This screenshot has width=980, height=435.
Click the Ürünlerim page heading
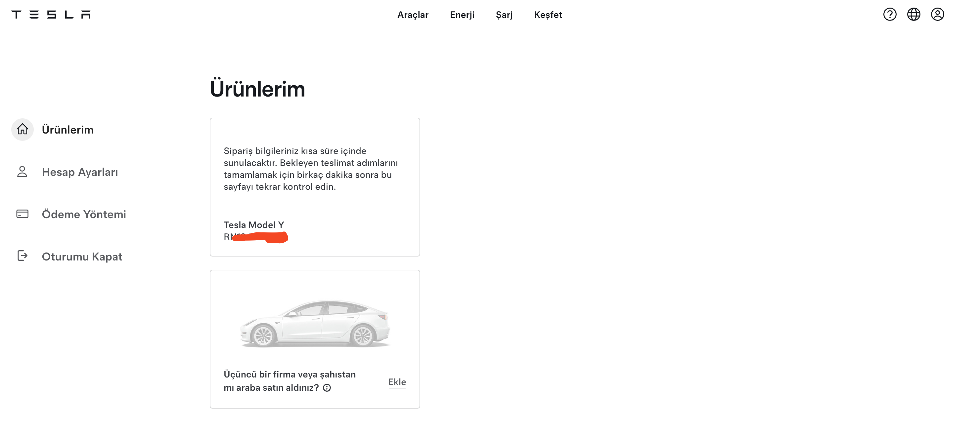click(257, 89)
